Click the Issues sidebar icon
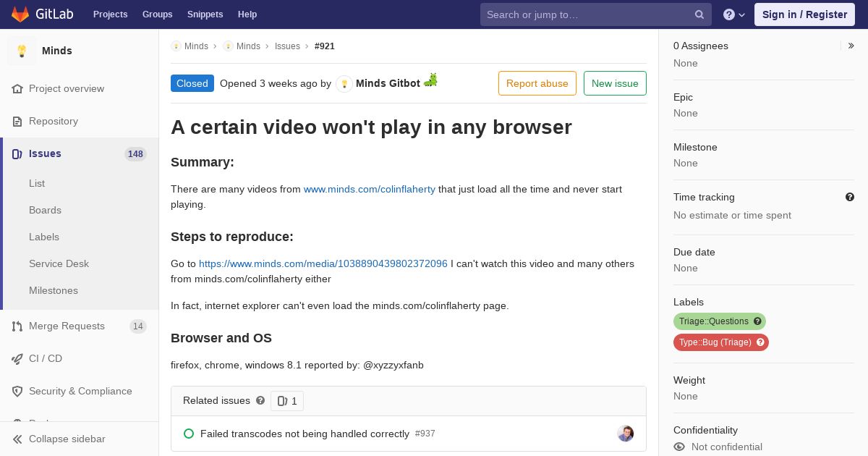 pyautogui.click(x=17, y=154)
